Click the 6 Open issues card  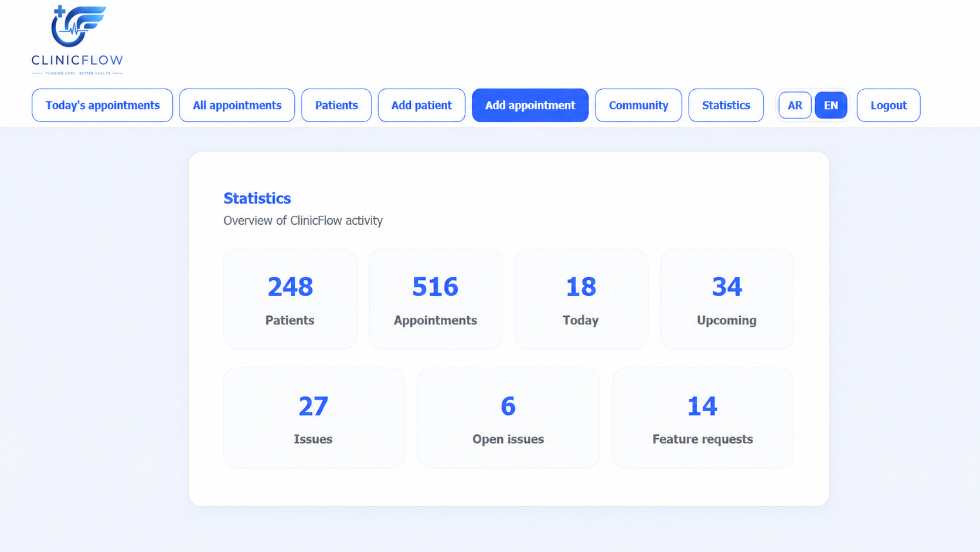click(x=508, y=418)
